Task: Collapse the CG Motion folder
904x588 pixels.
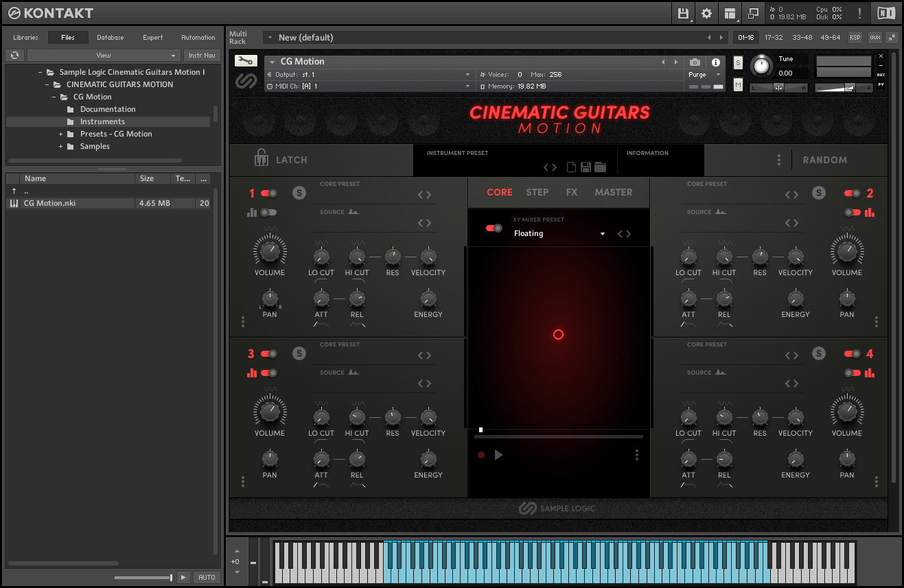Action: (54, 97)
